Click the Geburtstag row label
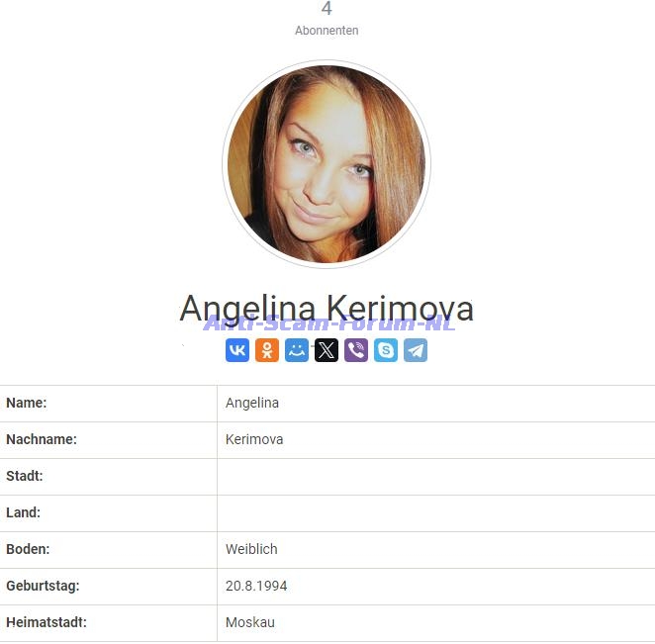The height and width of the screenshot is (644, 655). pos(43,586)
